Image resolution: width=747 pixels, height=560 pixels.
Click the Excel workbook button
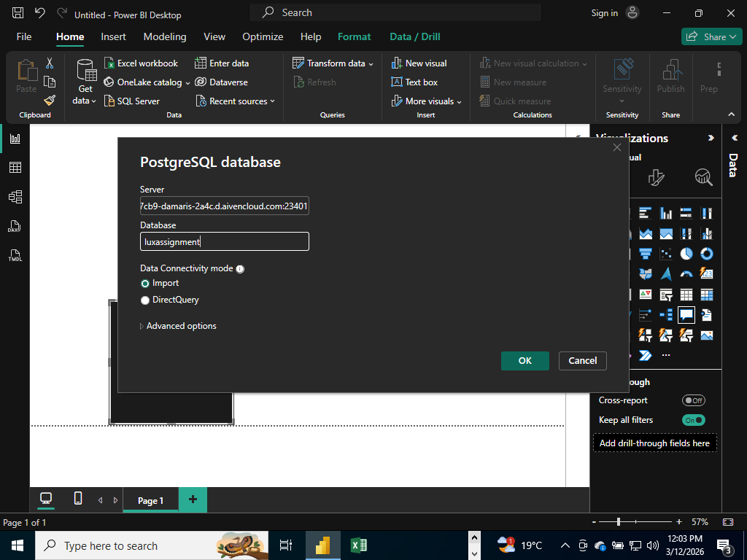coord(141,63)
